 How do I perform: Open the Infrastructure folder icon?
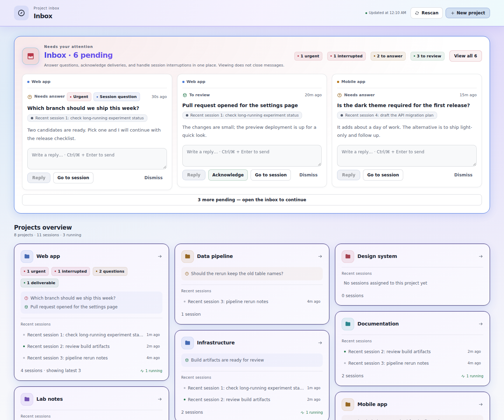(x=188, y=343)
